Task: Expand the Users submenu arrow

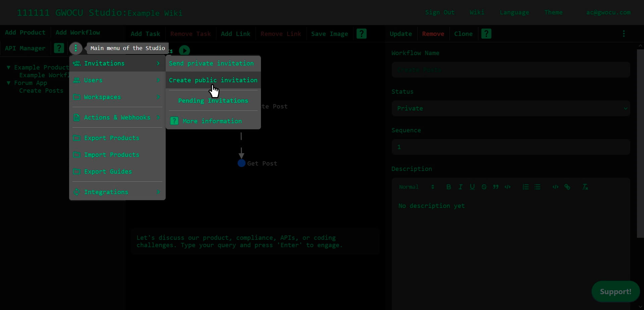Action: (x=158, y=80)
